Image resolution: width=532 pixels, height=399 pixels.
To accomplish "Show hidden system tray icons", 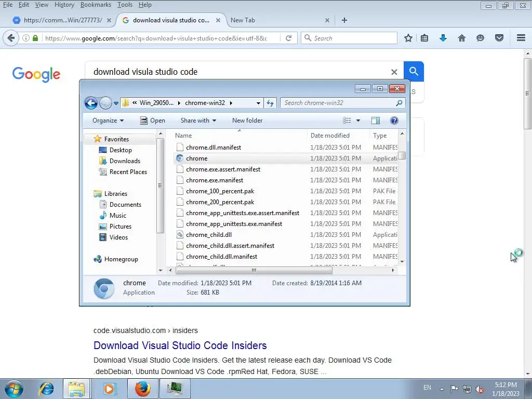I will click(x=442, y=389).
